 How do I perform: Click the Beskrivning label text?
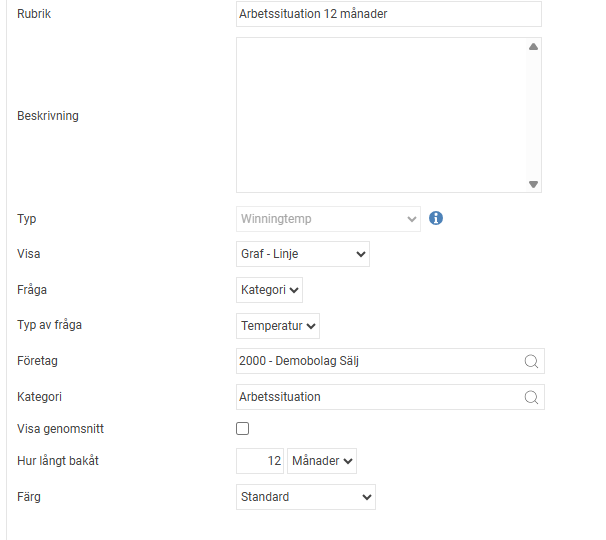(x=48, y=116)
